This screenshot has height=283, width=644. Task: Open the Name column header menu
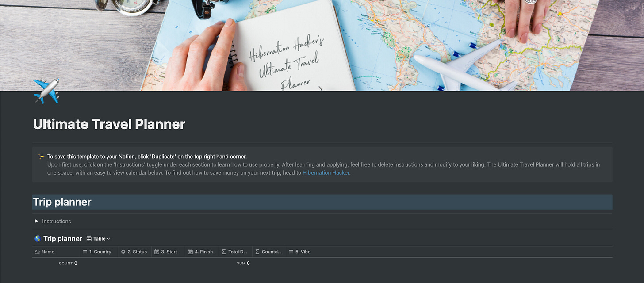tap(56, 252)
